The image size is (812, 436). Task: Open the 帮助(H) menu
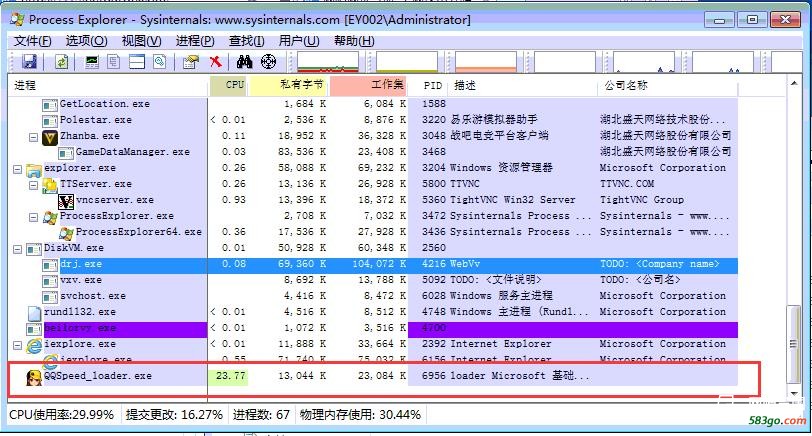(x=354, y=41)
